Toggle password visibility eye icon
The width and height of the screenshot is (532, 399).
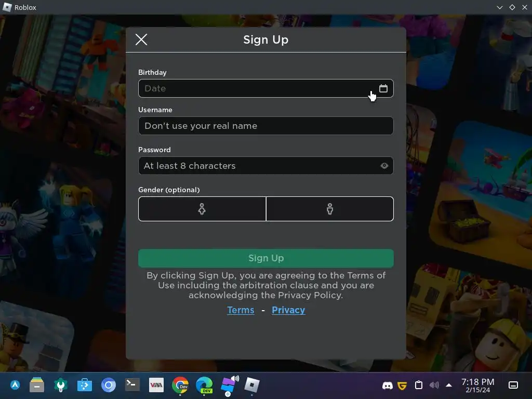coord(384,166)
